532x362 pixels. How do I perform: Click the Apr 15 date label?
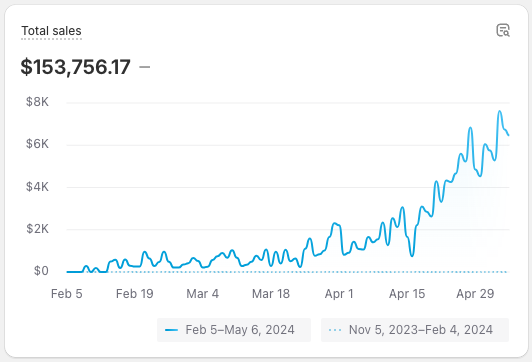pos(407,294)
